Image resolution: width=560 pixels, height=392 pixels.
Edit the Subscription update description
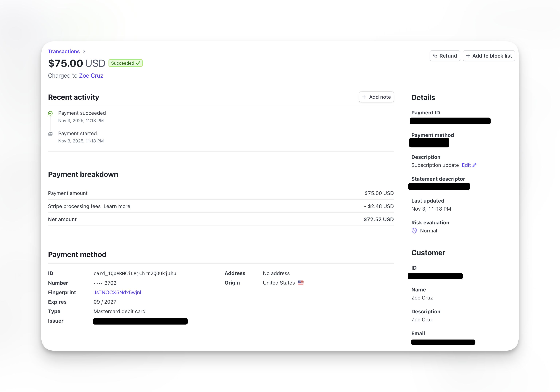click(x=466, y=165)
